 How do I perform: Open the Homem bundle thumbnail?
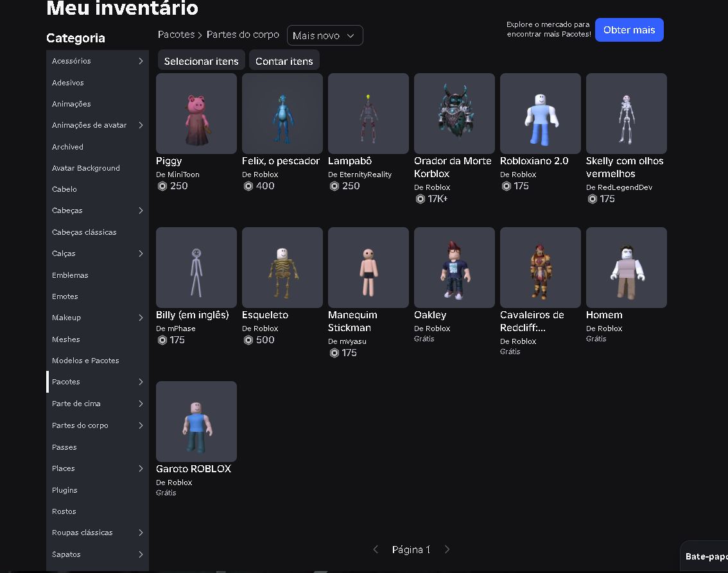627,267
